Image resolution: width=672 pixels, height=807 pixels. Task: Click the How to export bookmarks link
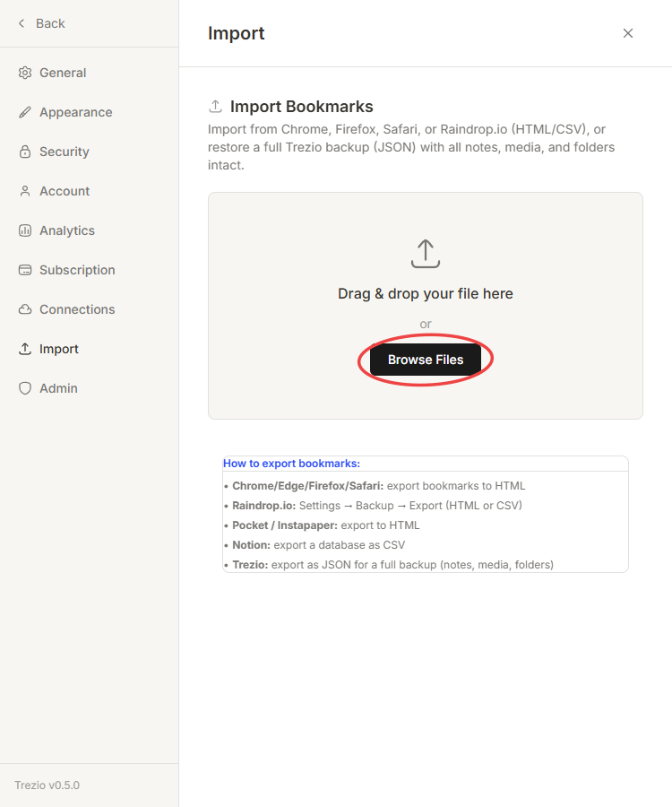point(291,464)
